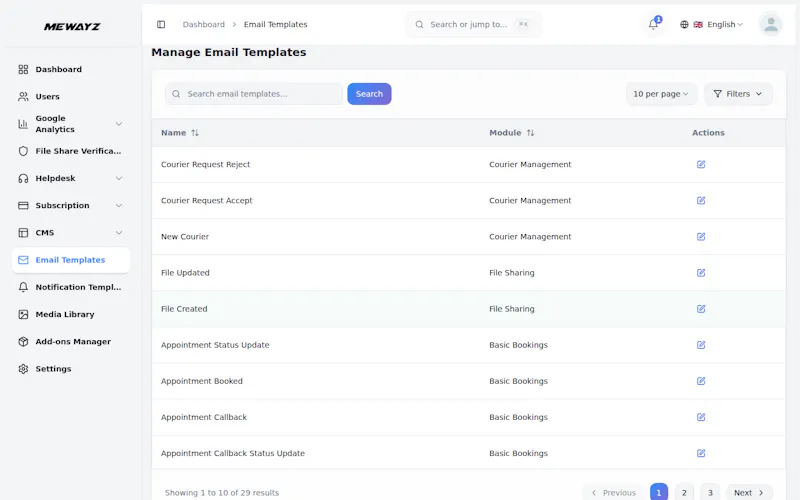Click the Add-ons Manager box icon

(23, 342)
